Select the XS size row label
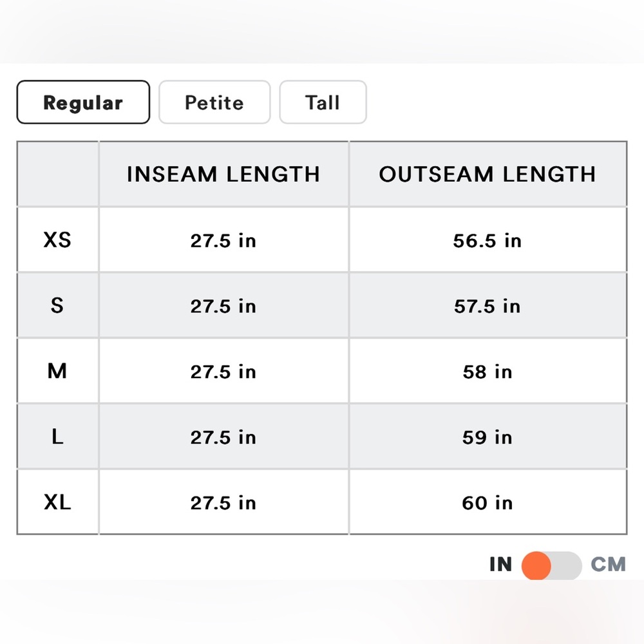 [57, 240]
